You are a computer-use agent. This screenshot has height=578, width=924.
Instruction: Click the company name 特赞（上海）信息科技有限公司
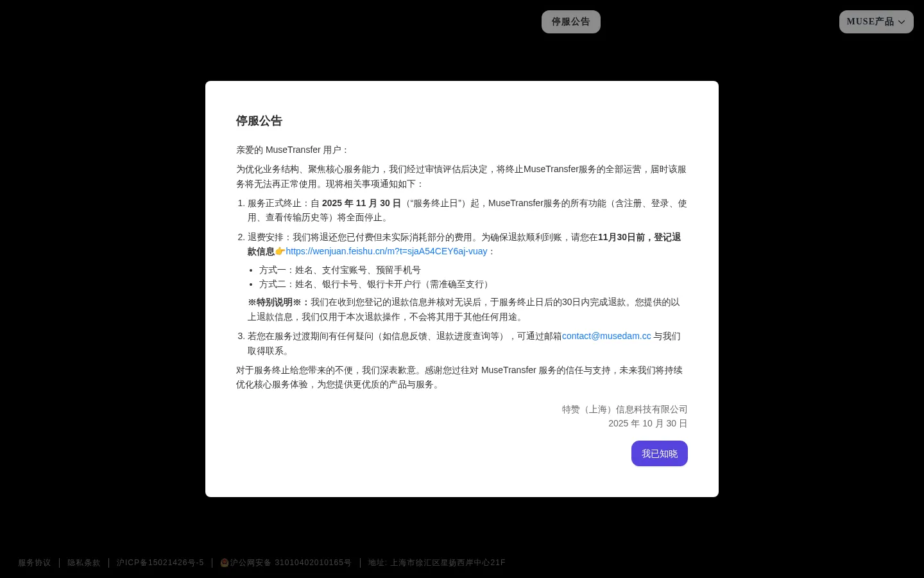pyautogui.click(x=625, y=410)
